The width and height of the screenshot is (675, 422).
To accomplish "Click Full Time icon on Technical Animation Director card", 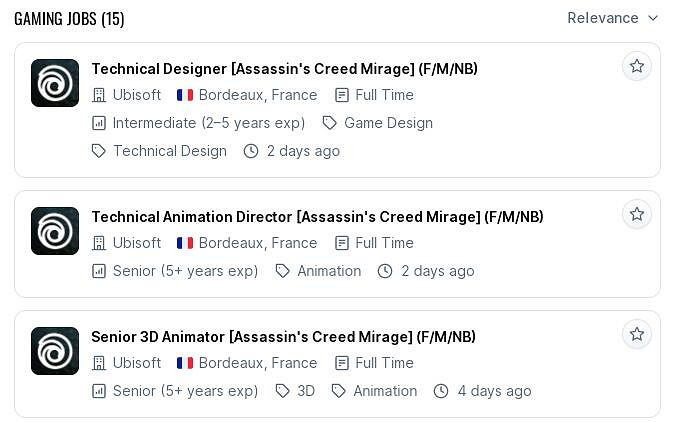I will tap(342, 243).
